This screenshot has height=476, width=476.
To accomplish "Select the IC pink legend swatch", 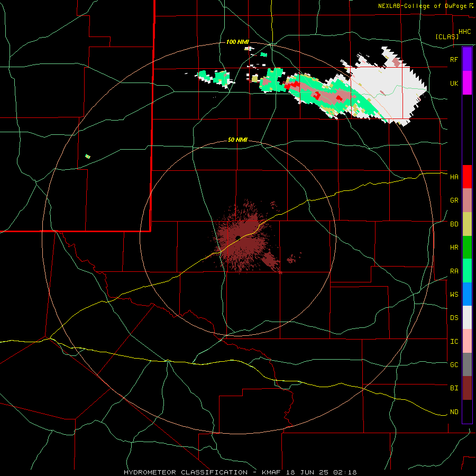I will click(467, 341).
